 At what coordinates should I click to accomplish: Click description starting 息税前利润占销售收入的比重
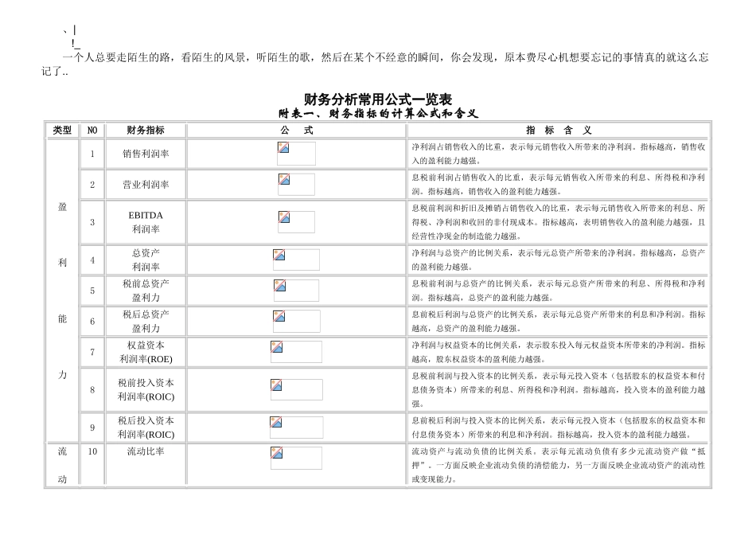click(x=559, y=184)
